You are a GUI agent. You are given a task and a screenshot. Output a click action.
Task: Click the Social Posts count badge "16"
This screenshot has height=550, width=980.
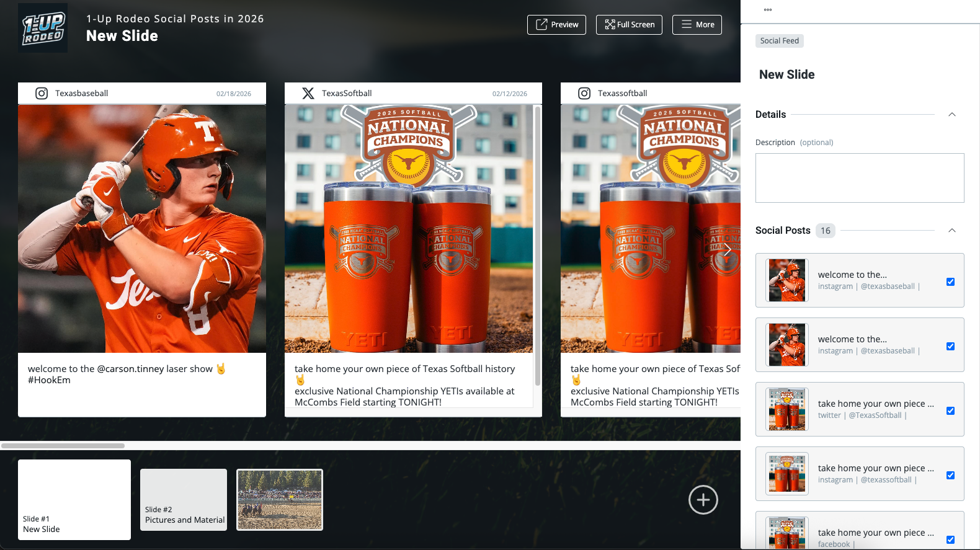point(826,231)
